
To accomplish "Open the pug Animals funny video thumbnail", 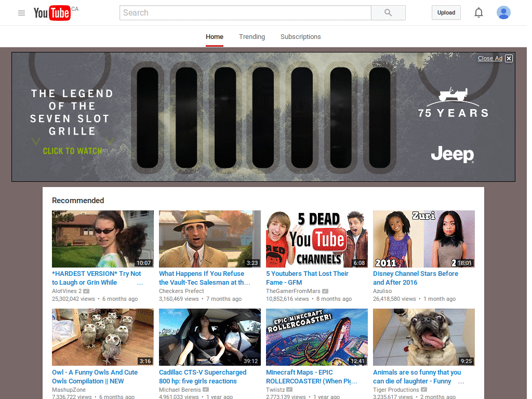I will point(424,337).
